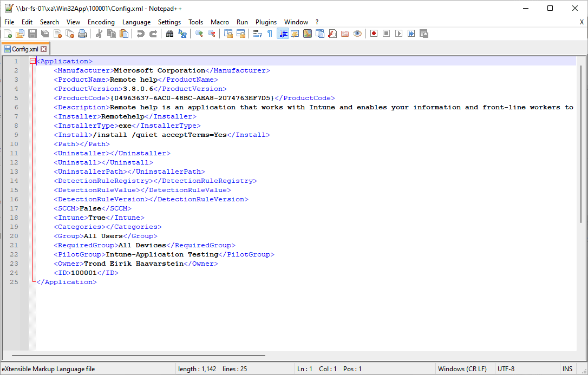Start recording a macro

[x=374, y=33]
